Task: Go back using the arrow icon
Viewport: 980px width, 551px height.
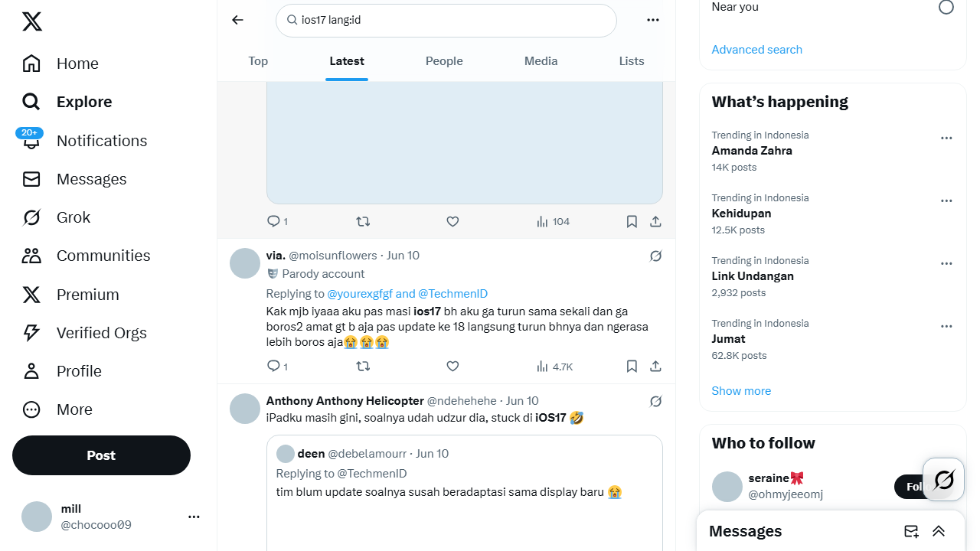Action: pos(237,20)
